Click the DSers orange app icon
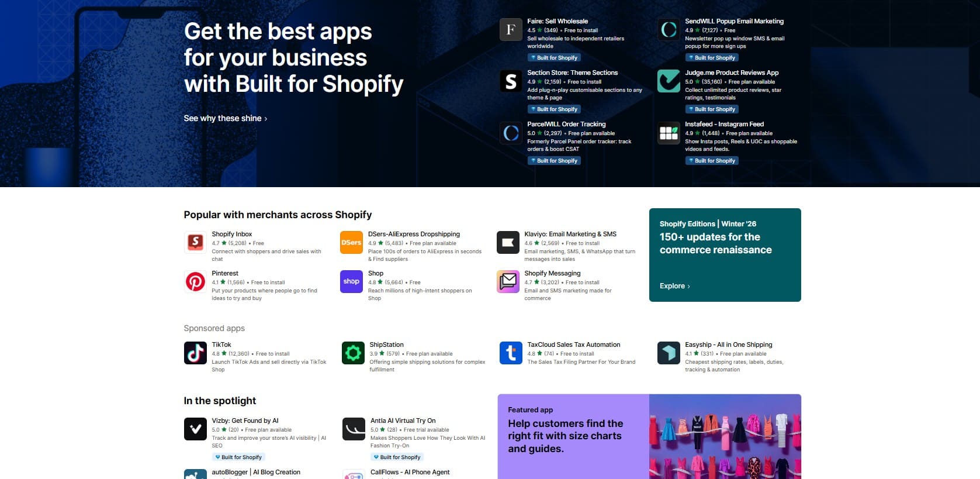980x479 pixels. coord(351,242)
